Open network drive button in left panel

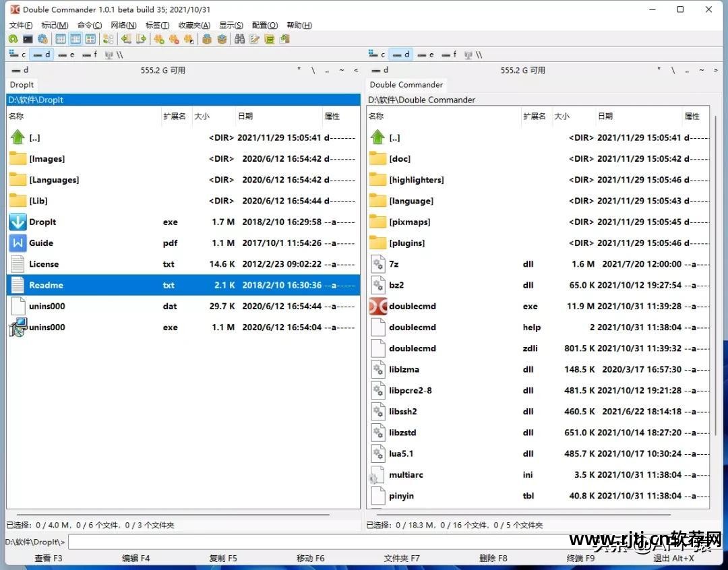114,55
